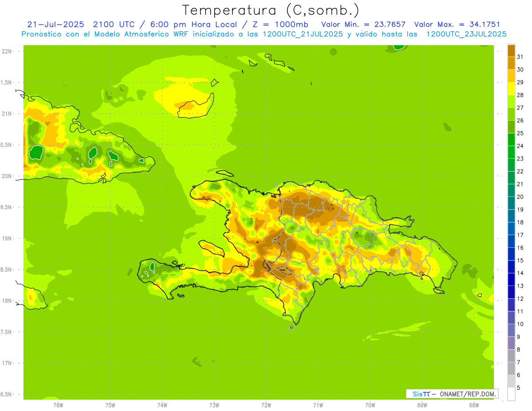532x411 pixels.
Task: Click the '6.5N' latitude tick label
Action: (x=6, y=394)
